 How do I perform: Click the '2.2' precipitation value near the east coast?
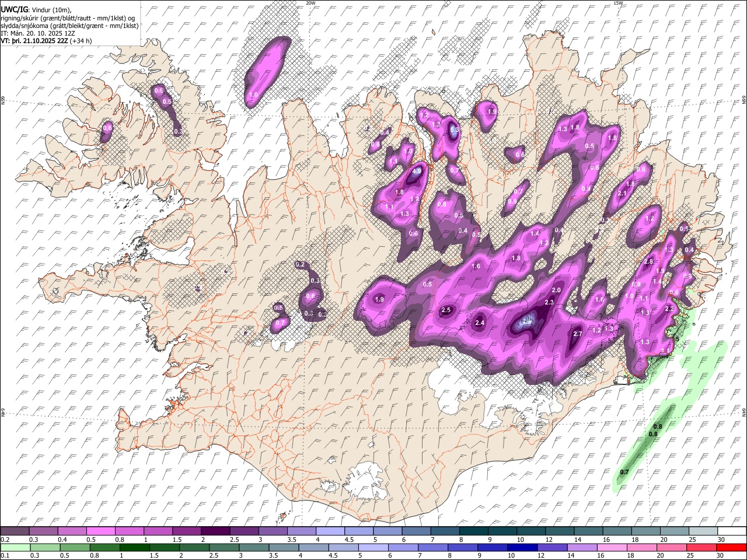click(x=669, y=309)
